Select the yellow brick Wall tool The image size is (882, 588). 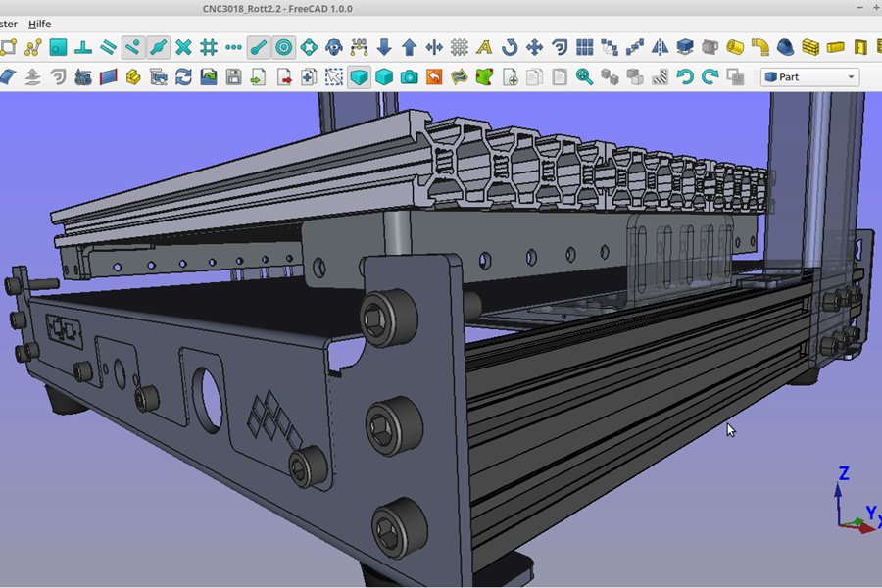810,47
